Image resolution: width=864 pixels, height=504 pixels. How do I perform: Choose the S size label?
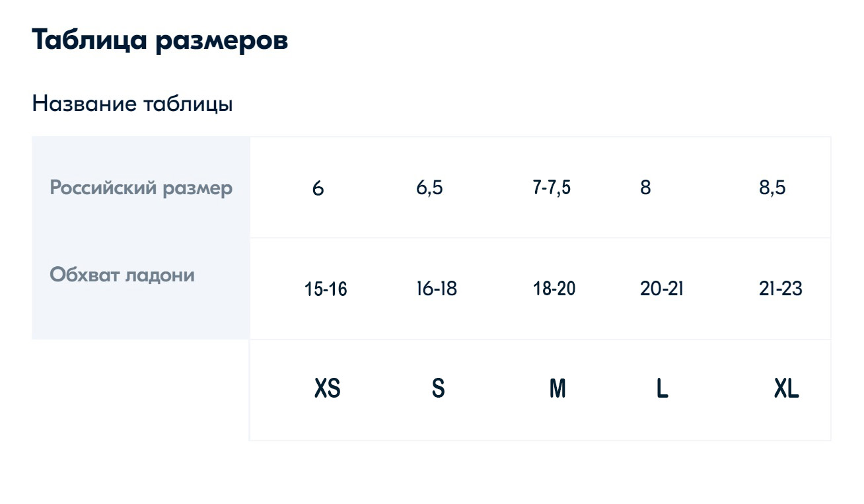click(438, 388)
